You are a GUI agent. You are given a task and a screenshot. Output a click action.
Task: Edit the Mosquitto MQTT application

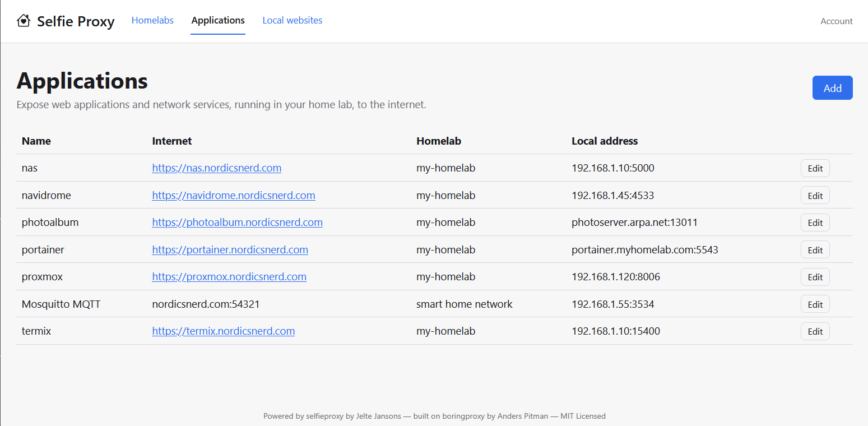815,304
